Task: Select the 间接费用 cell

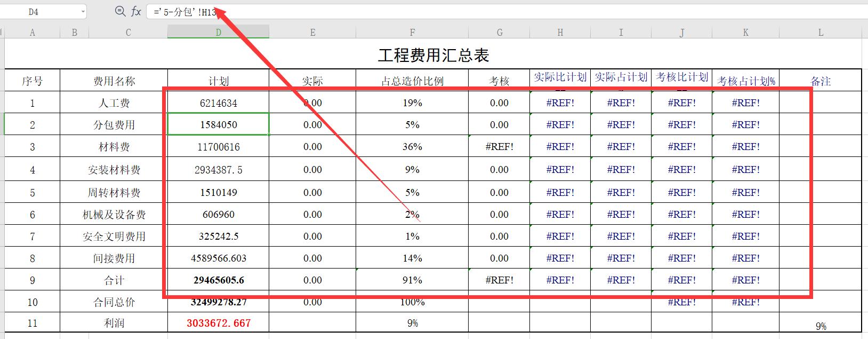Action: tap(114, 258)
